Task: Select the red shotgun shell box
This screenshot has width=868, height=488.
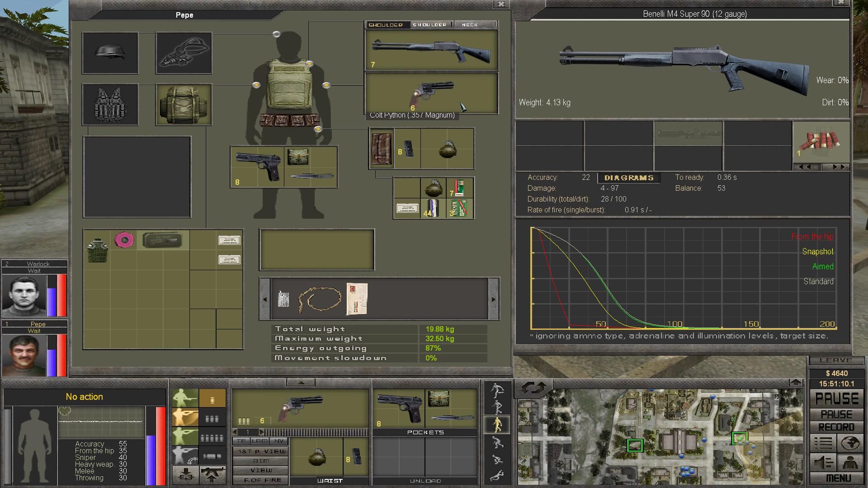Action: point(460,188)
